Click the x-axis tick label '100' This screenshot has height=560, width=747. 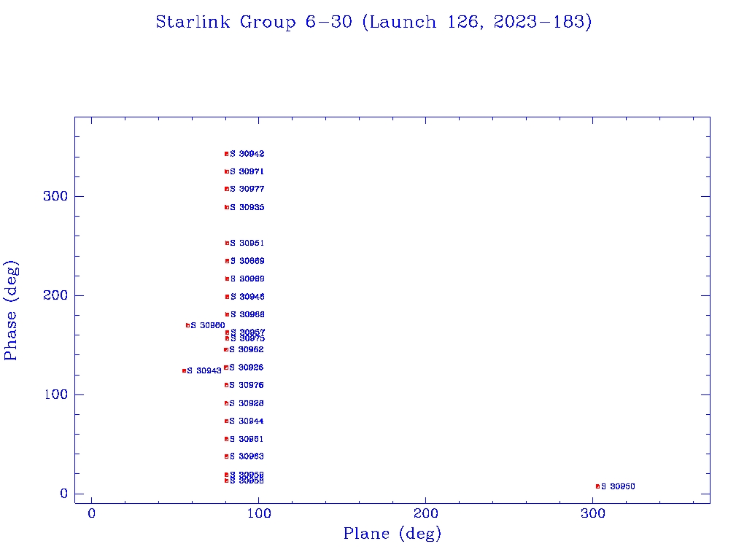pos(259,513)
